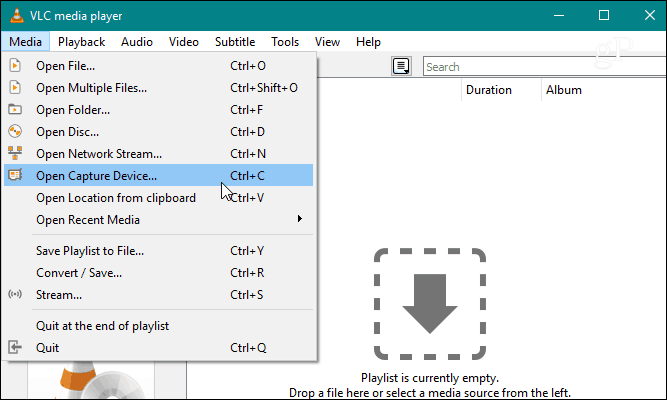Sort playlist by Album column header
Screen dimensions: 667x400
[604, 90]
